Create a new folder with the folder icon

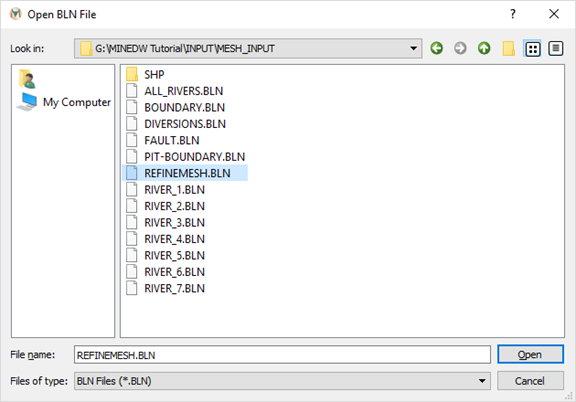coord(508,48)
